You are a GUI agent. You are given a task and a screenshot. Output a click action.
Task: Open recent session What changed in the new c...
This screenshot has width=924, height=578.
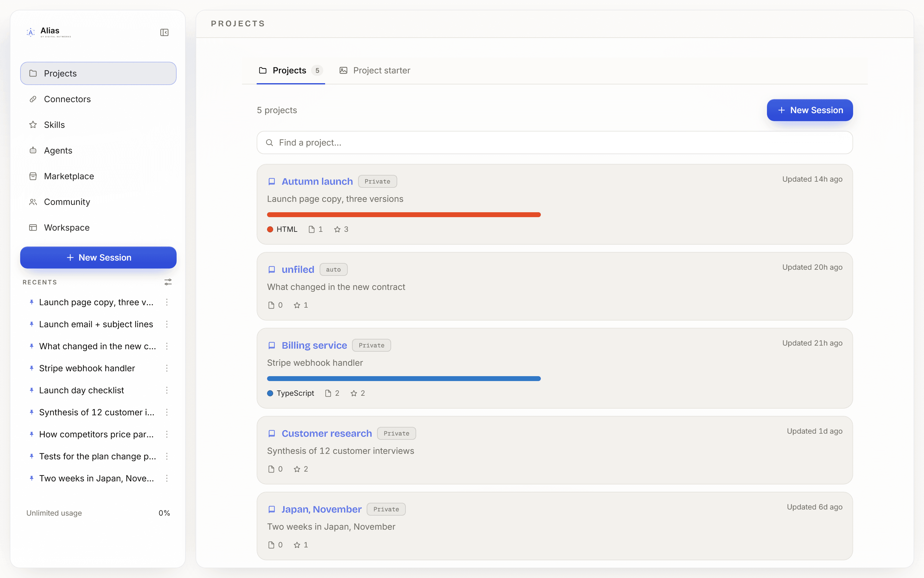click(97, 346)
